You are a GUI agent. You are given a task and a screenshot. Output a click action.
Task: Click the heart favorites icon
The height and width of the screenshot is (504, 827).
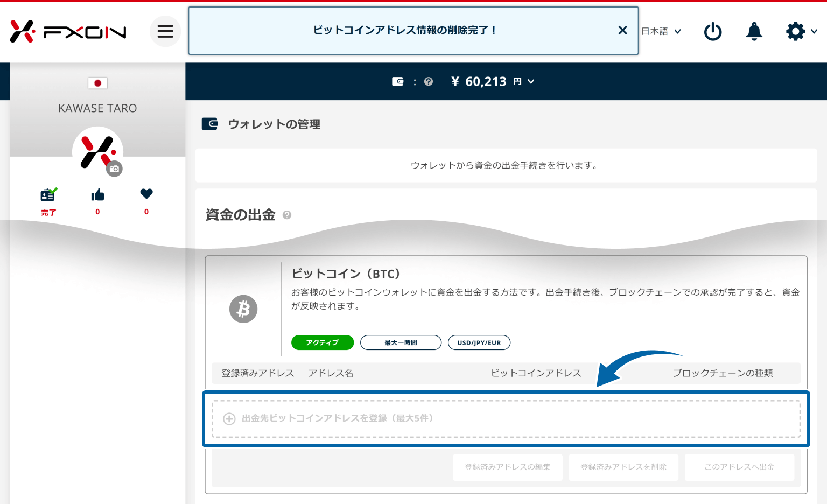[x=146, y=194]
